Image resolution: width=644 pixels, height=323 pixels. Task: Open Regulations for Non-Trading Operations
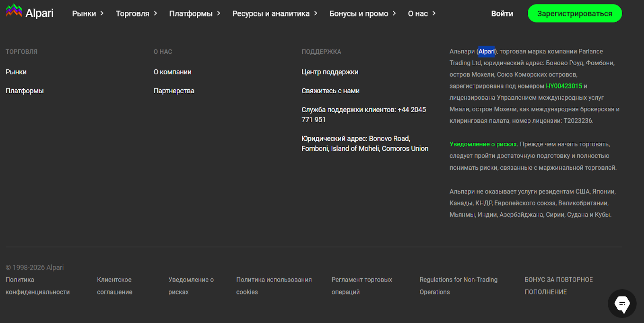coord(458,286)
